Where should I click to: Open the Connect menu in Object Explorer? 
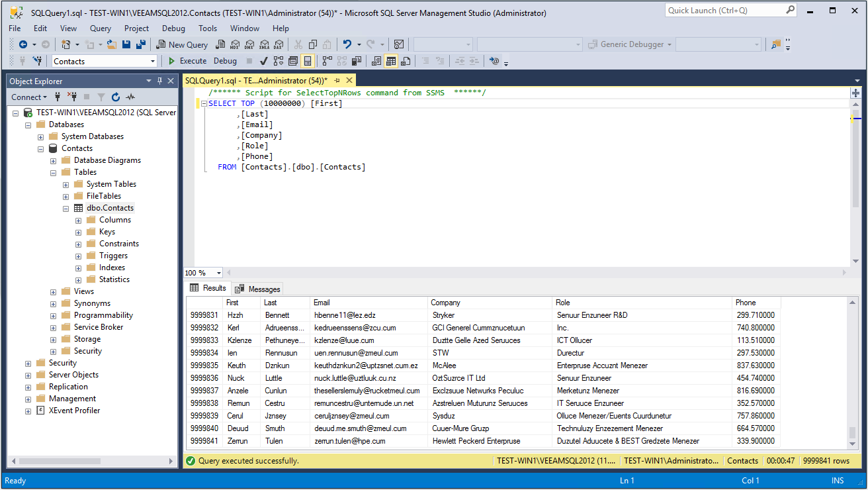pyautogui.click(x=29, y=97)
